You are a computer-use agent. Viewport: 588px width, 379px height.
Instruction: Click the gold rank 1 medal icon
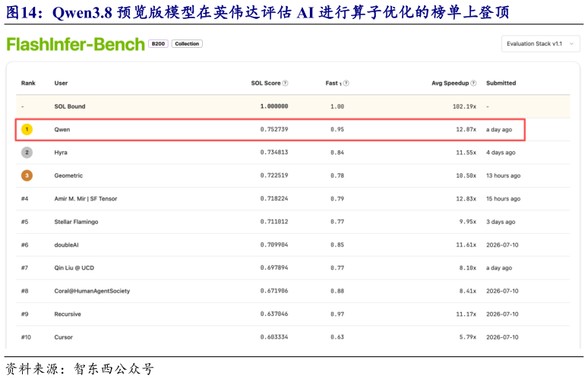tap(27, 129)
